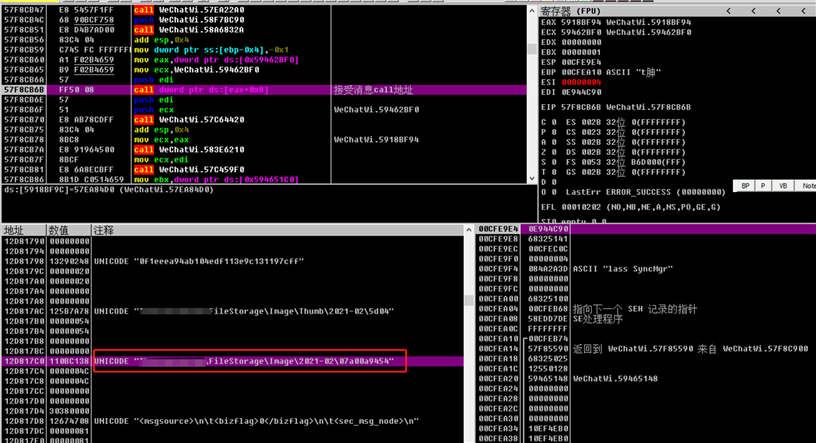Select EAX register value 5918BF94
Image resolution: width=816 pixels, height=443 pixels.
(581, 22)
